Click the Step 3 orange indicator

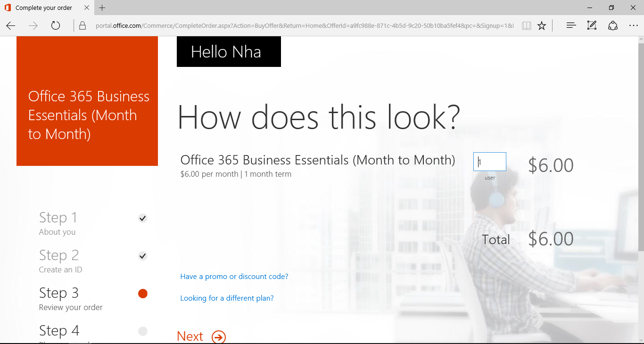click(143, 294)
